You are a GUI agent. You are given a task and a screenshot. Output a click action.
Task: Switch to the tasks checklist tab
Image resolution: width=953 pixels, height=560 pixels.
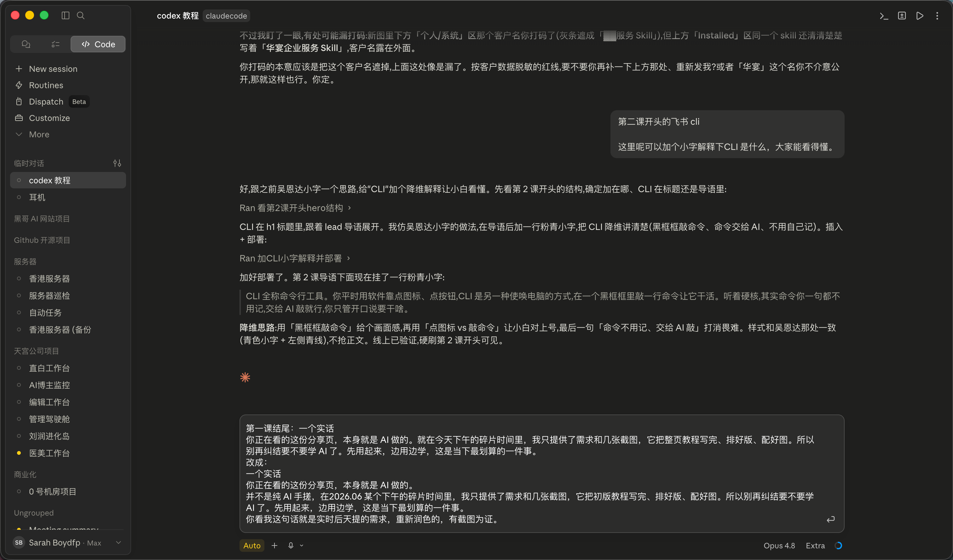coord(55,44)
